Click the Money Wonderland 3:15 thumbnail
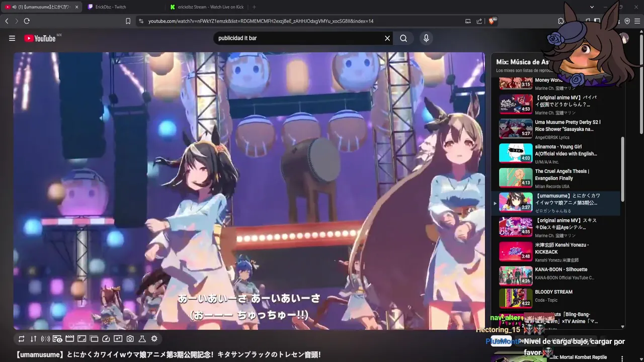 pos(516,82)
